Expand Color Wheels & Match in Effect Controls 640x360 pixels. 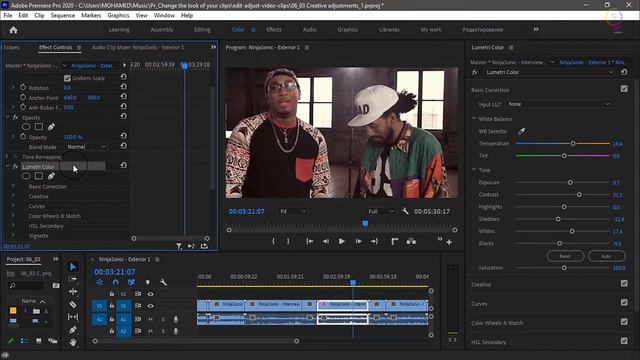click(13, 216)
